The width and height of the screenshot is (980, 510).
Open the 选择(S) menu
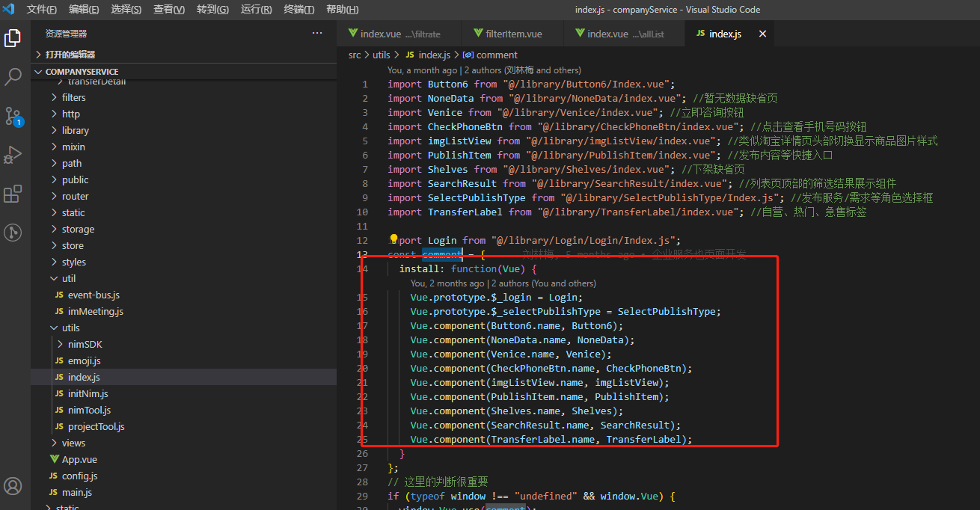[126, 10]
